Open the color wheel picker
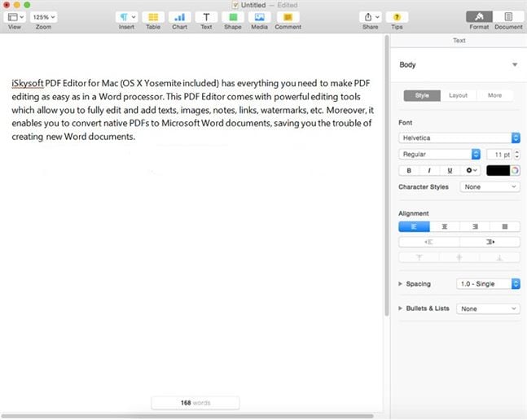527x420 pixels. [x=515, y=171]
